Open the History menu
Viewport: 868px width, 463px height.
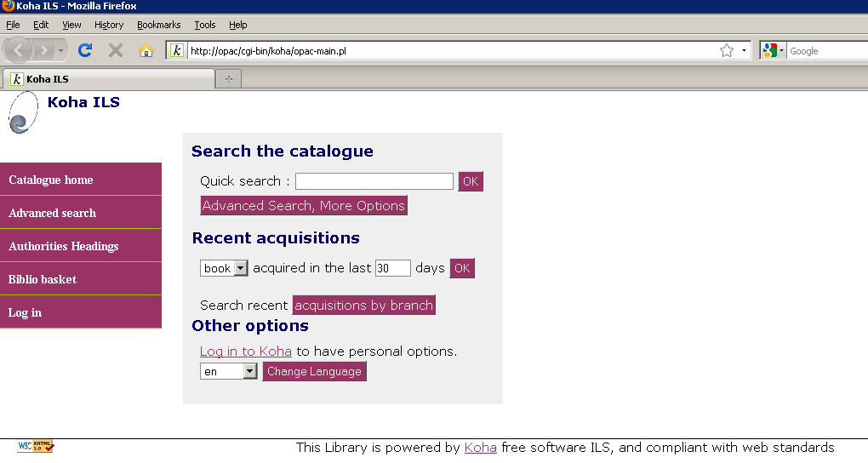click(109, 25)
